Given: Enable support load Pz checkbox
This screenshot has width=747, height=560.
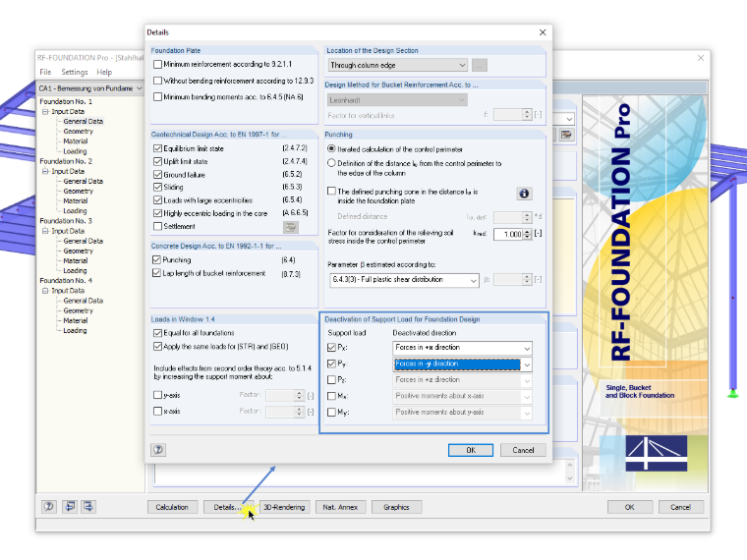Looking at the screenshot, I should [331, 380].
